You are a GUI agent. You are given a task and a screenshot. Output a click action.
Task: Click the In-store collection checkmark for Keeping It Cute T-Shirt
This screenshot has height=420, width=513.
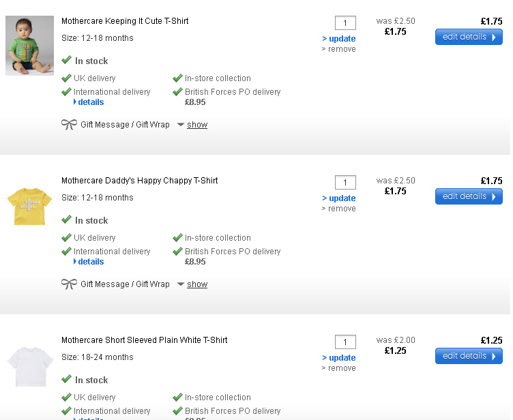point(177,78)
